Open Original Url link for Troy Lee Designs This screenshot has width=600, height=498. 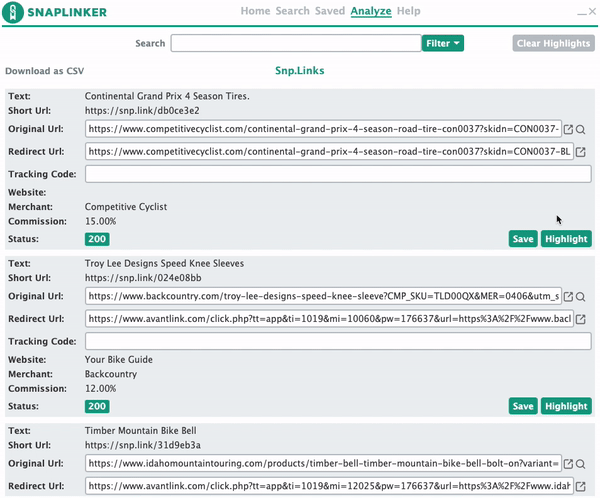click(568, 297)
